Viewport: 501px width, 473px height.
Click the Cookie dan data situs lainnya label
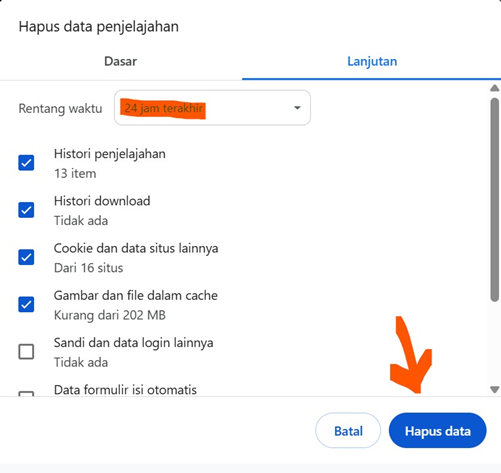click(136, 249)
